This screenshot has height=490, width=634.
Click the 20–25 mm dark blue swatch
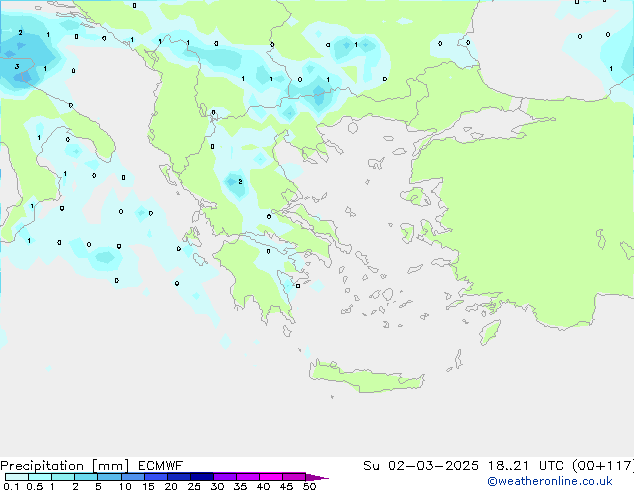178,477
